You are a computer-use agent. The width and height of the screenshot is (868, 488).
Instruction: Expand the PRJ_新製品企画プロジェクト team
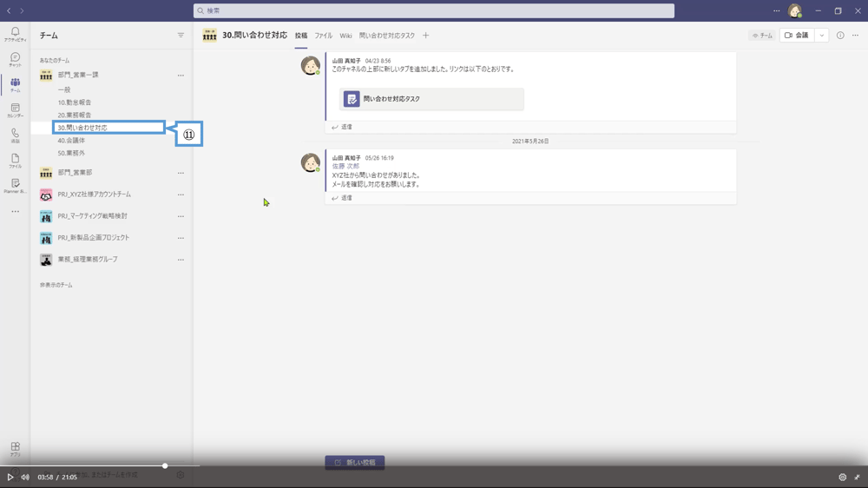click(94, 238)
